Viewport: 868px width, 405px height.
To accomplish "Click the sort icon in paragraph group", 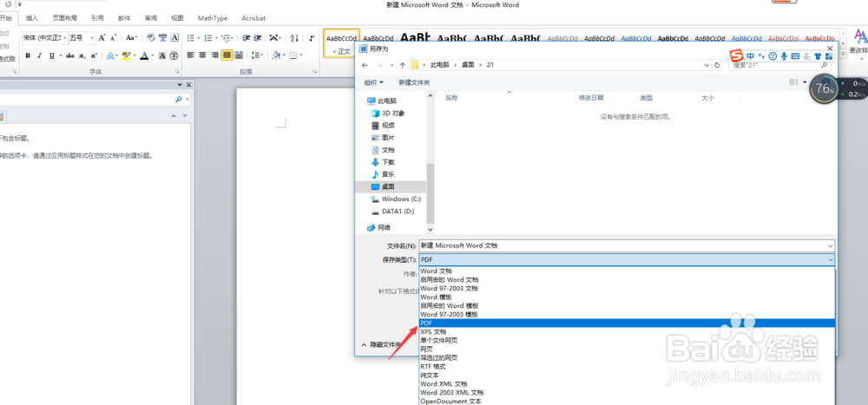I will pos(294,37).
